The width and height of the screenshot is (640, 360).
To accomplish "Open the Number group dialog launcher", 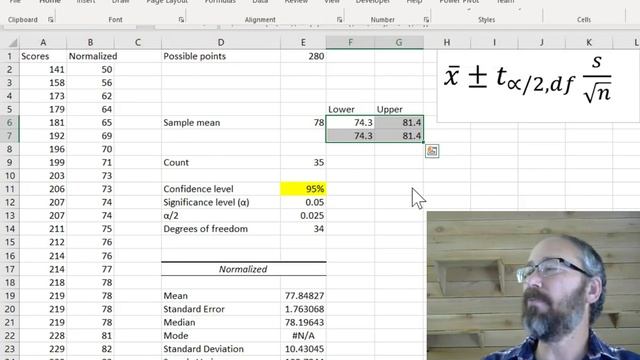I will (x=426, y=20).
